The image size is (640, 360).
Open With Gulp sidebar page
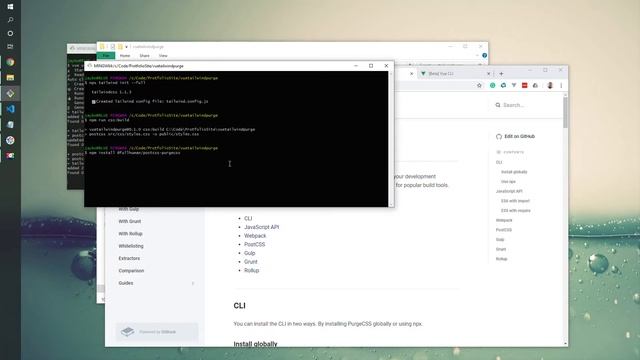coord(129,209)
